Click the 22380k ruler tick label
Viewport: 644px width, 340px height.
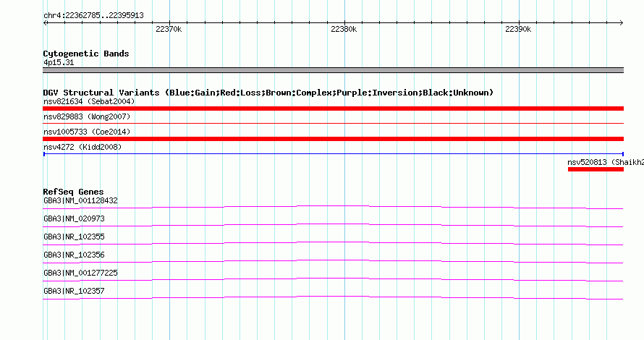point(344,29)
